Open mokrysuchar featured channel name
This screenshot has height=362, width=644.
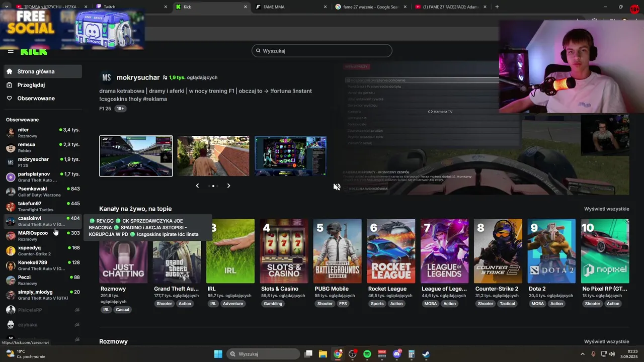point(138,77)
